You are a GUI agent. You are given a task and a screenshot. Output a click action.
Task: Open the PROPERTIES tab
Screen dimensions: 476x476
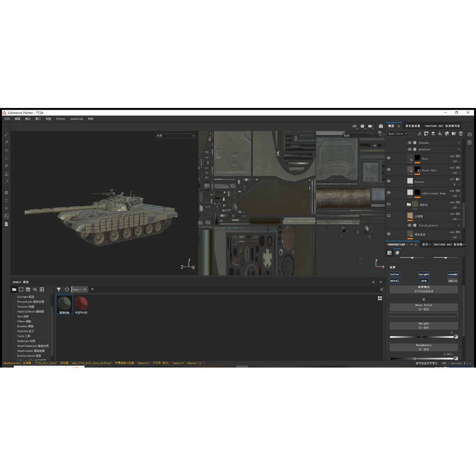[x=396, y=245]
